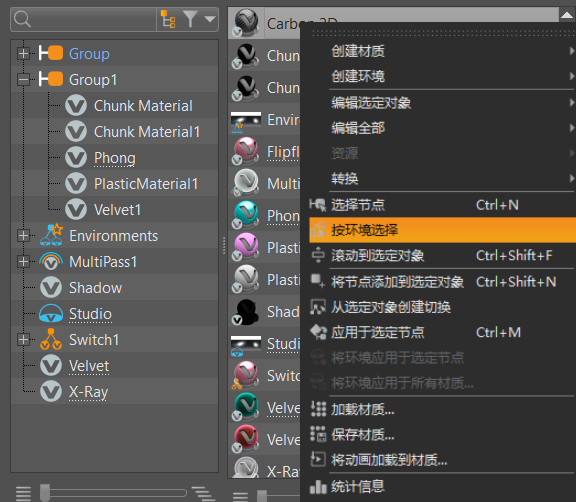The image size is (576, 502).
Task: Select the Phong material in tree
Action: tap(115, 158)
